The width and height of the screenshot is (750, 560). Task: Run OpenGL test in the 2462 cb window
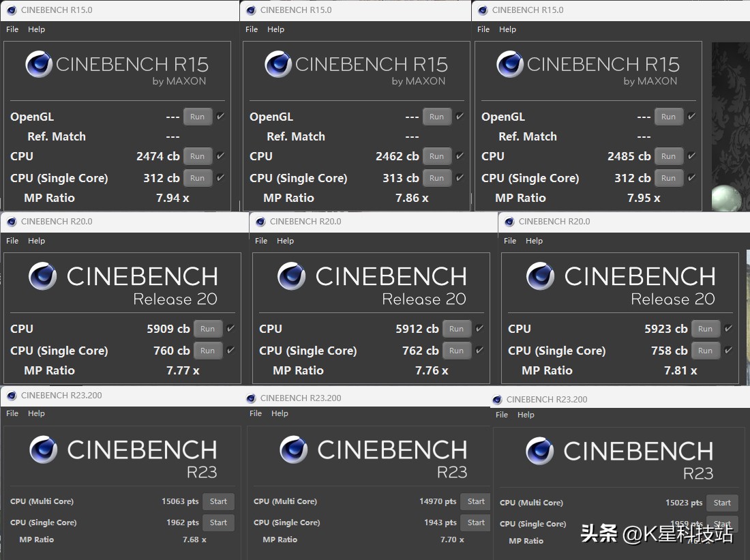[x=436, y=117]
